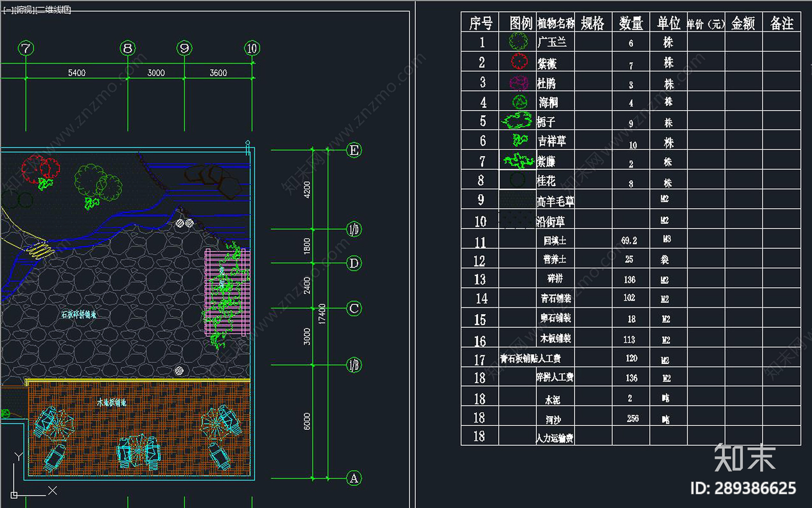Select the 木板铺装 name cell
The width and height of the screenshot is (812, 508).
pos(556,338)
